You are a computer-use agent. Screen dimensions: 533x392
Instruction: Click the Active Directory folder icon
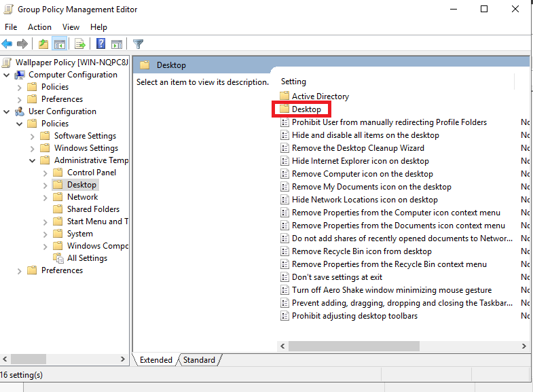(284, 96)
